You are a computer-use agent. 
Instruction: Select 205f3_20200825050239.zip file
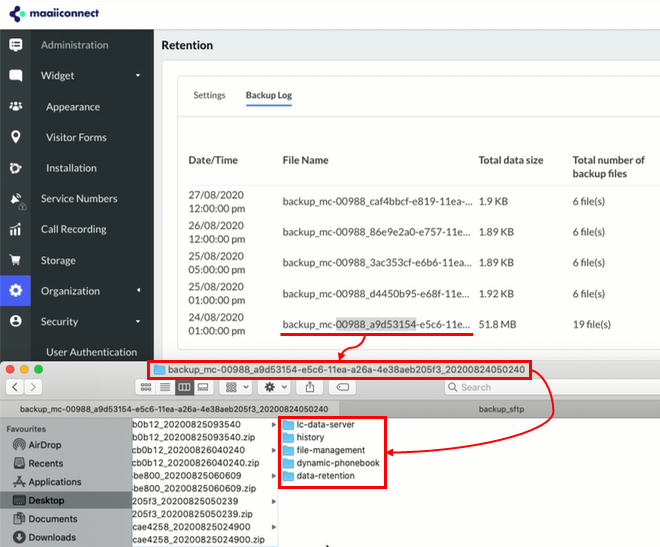tap(192, 514)
